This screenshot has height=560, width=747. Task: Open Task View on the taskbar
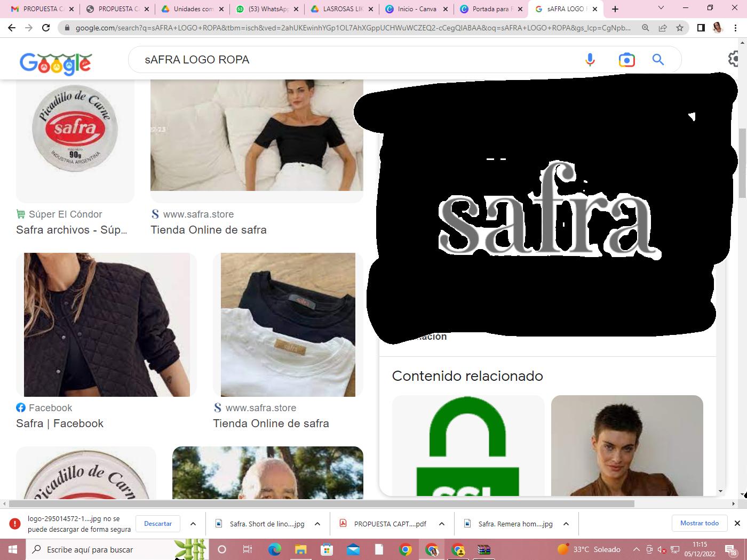247,549
